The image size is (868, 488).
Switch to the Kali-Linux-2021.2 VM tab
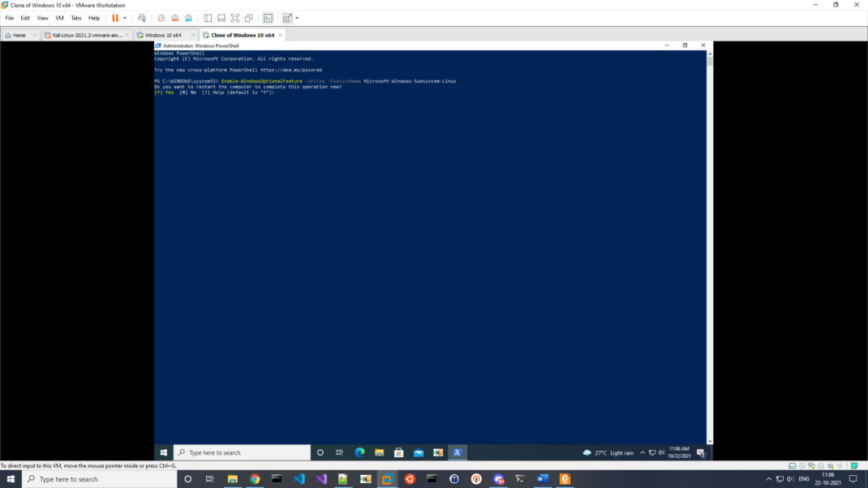(87, 35)
